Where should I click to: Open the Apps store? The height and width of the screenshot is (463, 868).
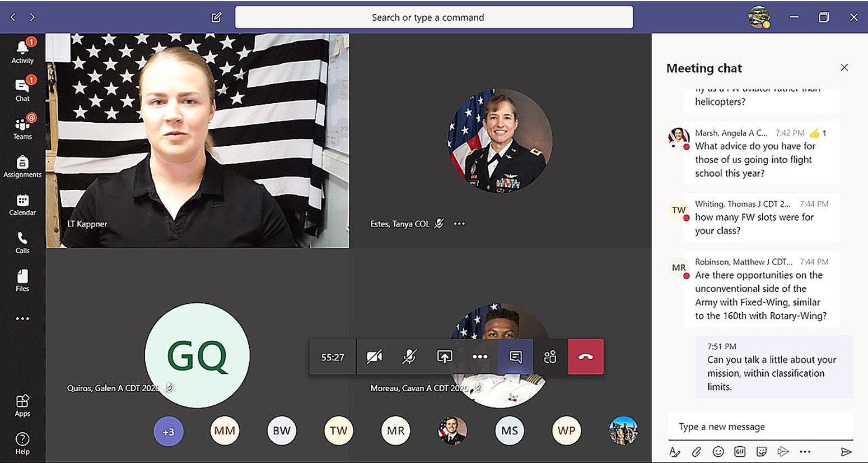[22, 405]
